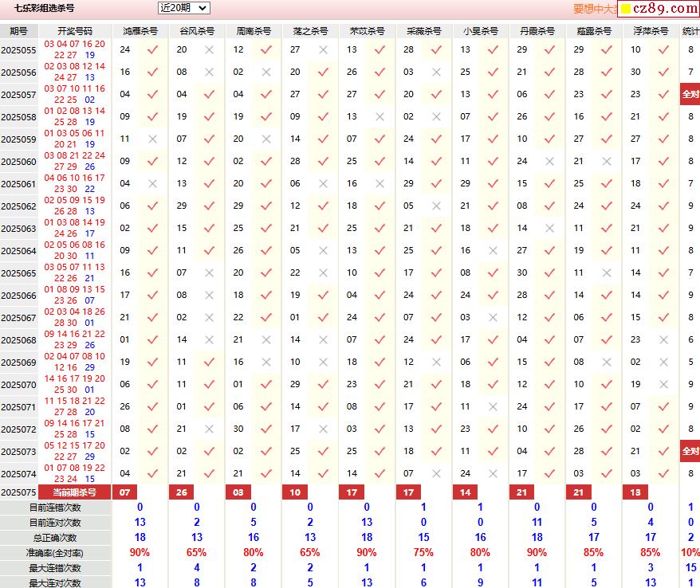This screenshot has height=588, width=700.
Task: Select period number 2025060
Action: click(x=19, y=162)
